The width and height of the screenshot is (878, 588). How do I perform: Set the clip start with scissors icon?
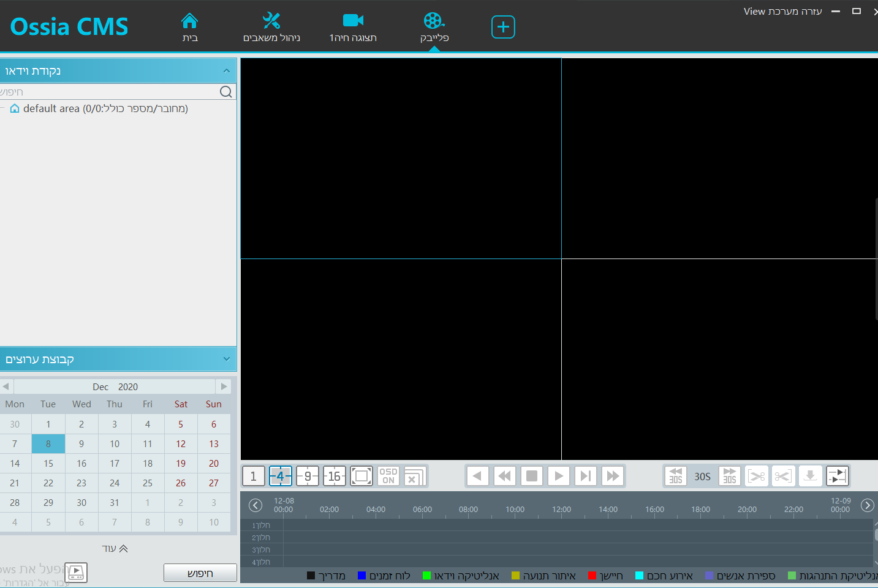coord(757,476)
